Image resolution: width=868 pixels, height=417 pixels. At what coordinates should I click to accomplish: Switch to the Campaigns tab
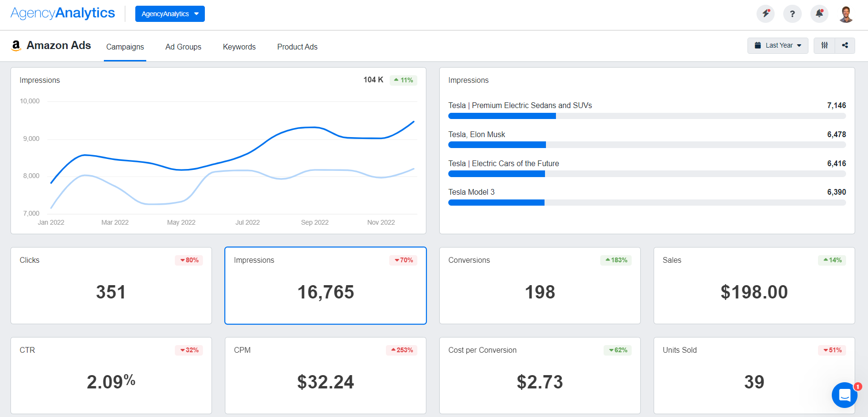point(125,47)
